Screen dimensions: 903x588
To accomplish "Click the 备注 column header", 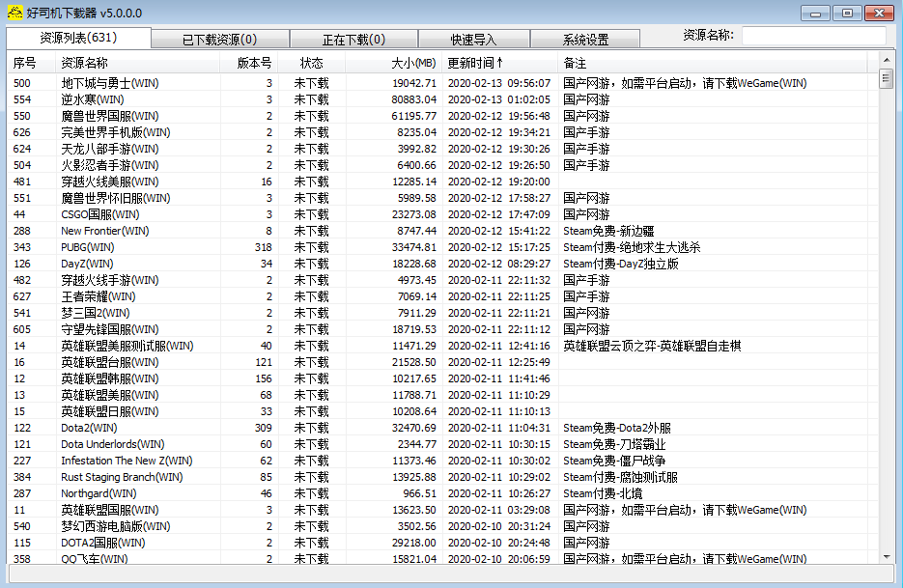I will point(713,63).
